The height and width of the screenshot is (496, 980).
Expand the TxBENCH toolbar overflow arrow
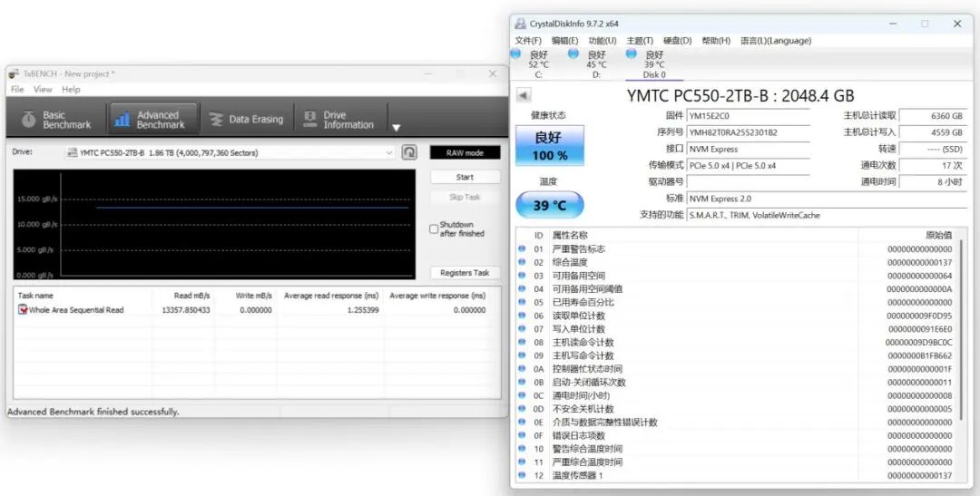tap(396, 127)
